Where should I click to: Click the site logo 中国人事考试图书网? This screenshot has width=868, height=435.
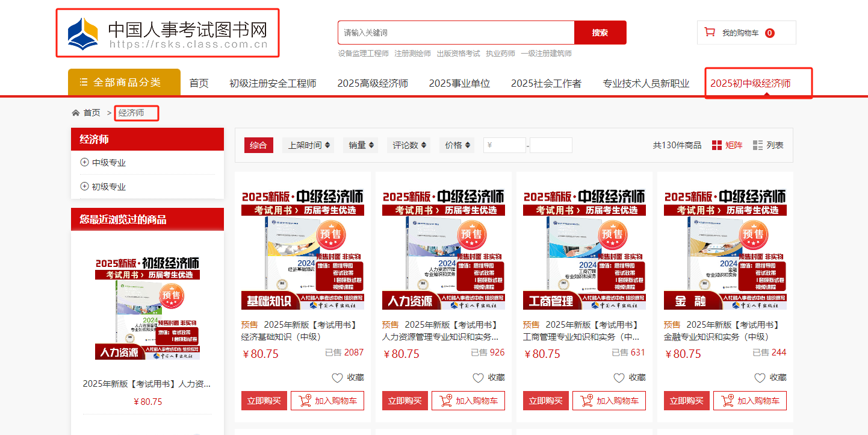[167, 33]
